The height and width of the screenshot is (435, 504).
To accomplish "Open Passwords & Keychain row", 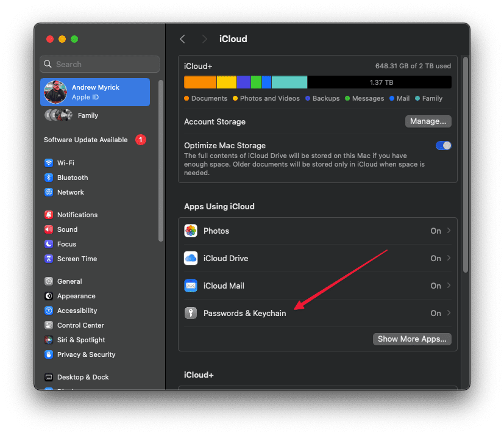I will coord(318,313).
